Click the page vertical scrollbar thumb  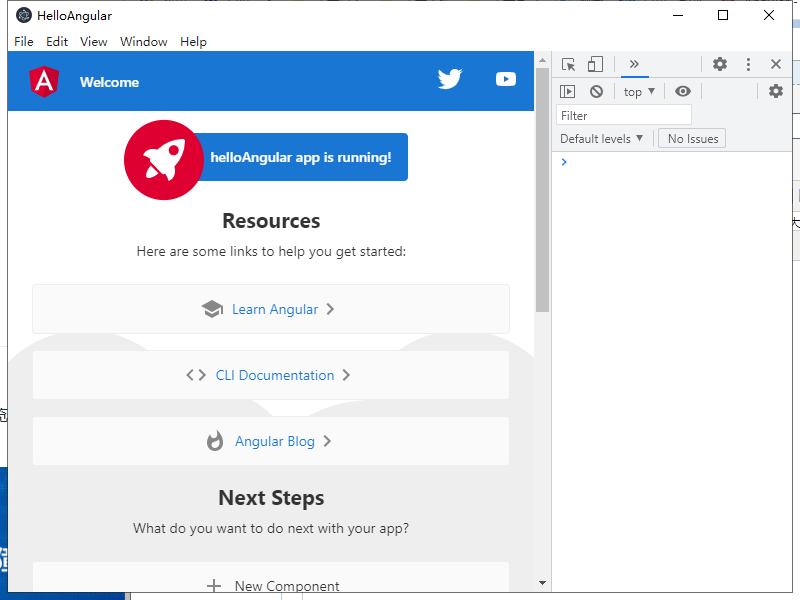[542, 189]
